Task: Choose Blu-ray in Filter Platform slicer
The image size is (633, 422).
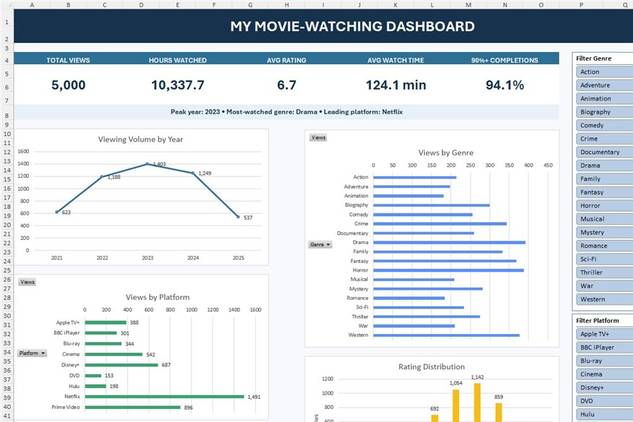Action: [604, 361]
